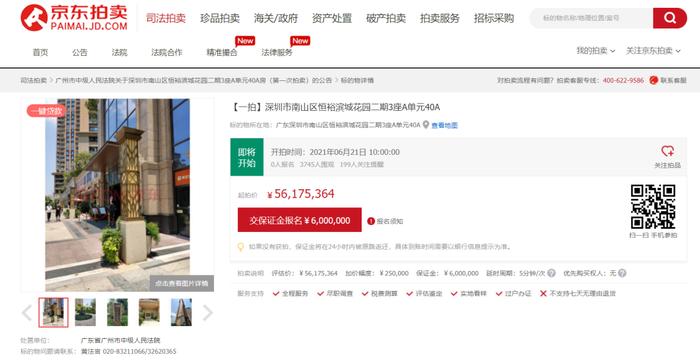This screenshot has height=361, width=700.
Task: Click the main property photo
Action: (x=117, y=195)
